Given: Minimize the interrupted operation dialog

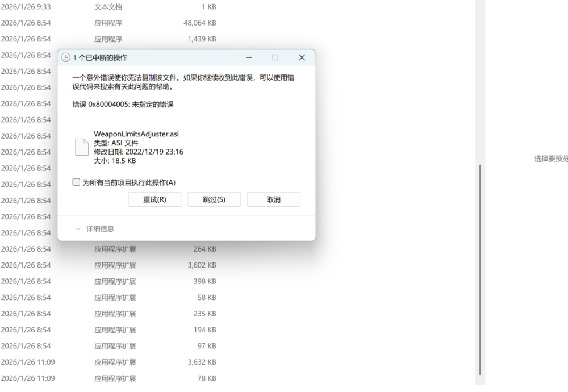Looking at the screenshot, I should 249,57.
